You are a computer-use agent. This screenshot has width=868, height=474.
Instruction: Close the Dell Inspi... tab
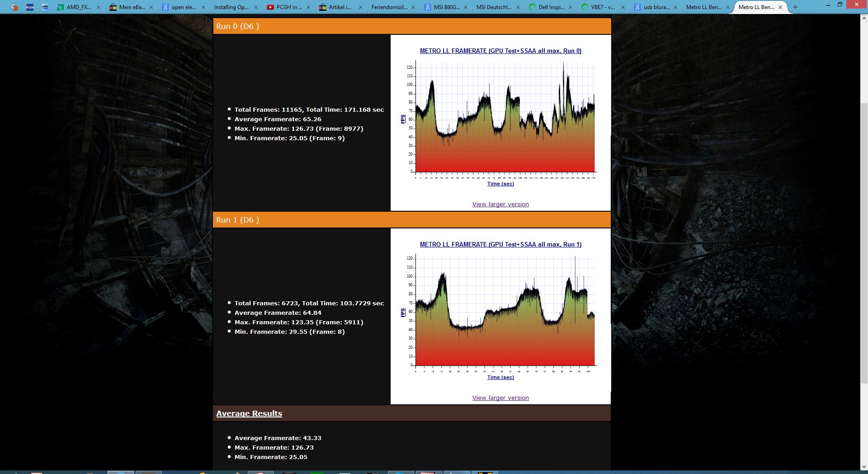[571, 7]
